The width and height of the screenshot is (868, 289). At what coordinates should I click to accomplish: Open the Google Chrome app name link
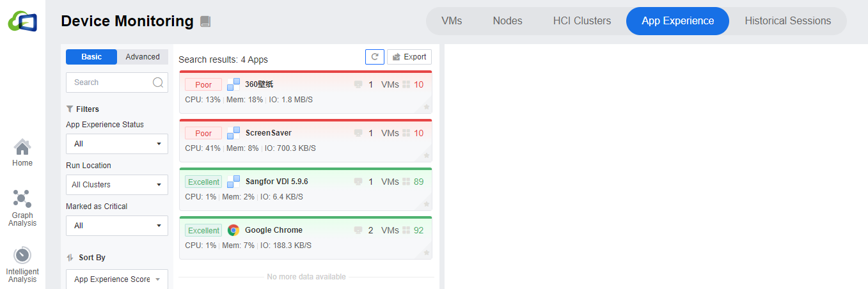point(274,230)
